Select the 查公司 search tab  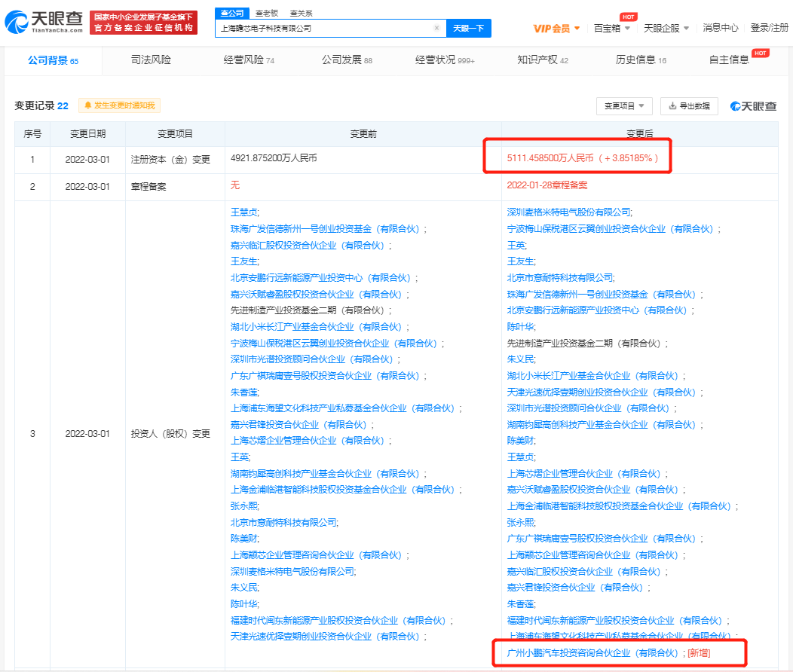(232, 13)
